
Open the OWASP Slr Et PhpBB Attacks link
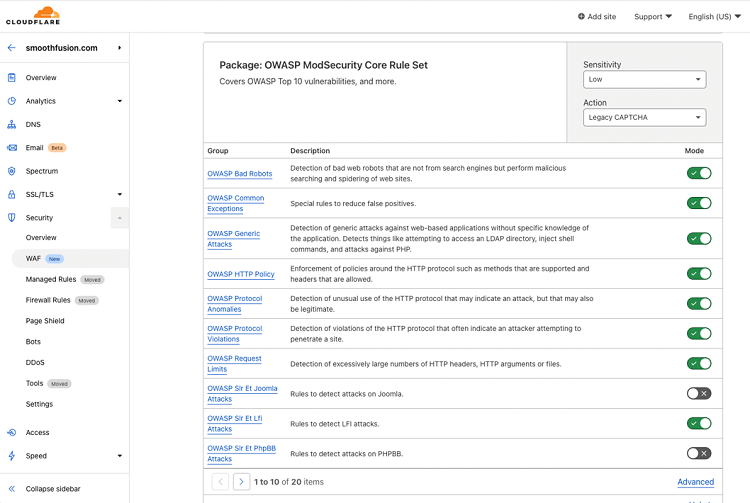(242, 453)
